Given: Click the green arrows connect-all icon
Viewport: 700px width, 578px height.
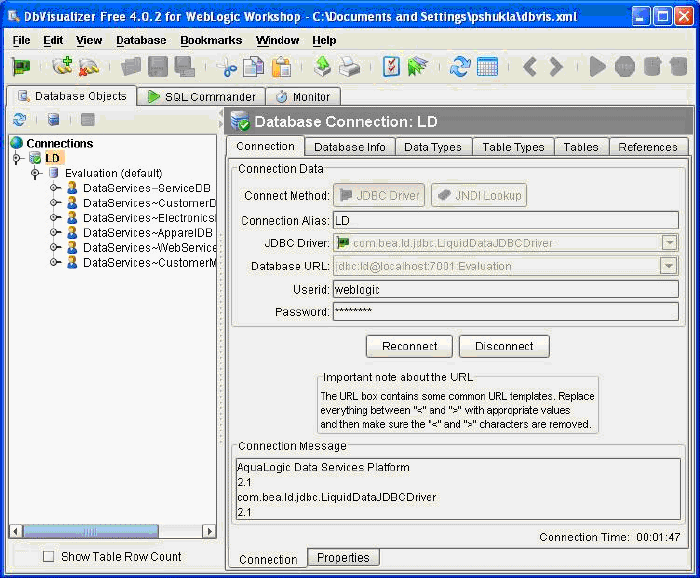Looking at the screenshot, I should [417, 67].
